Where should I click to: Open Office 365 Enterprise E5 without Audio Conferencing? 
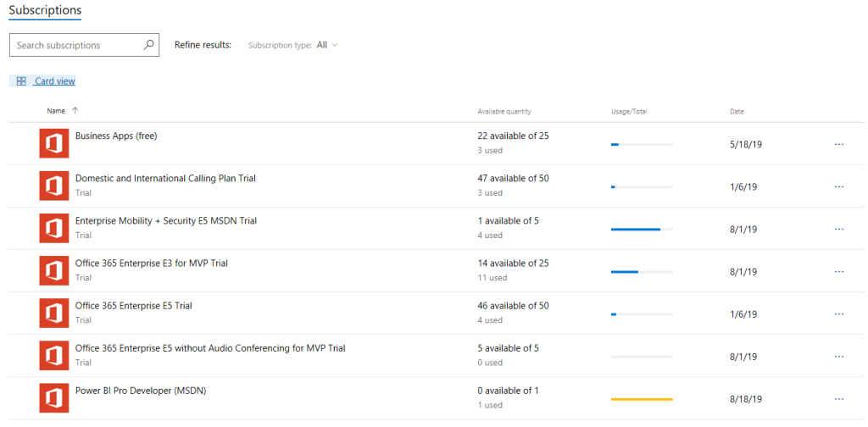[x=210, y=348]
